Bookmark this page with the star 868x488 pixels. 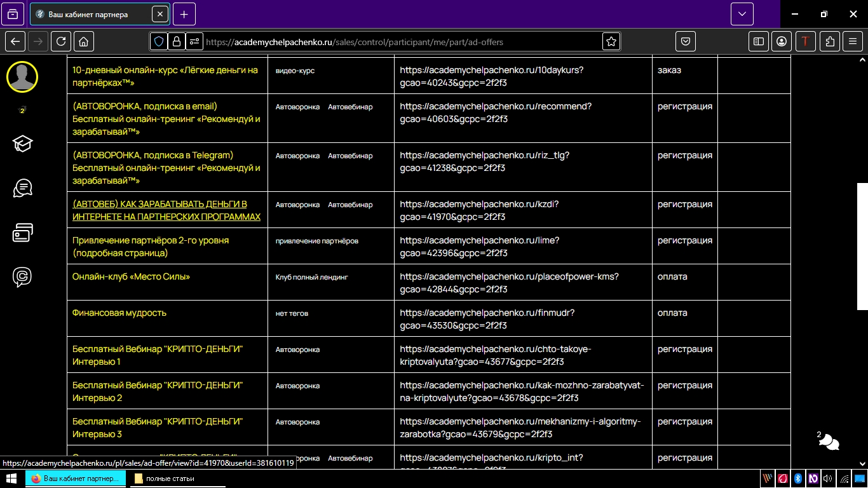point(611,41)
